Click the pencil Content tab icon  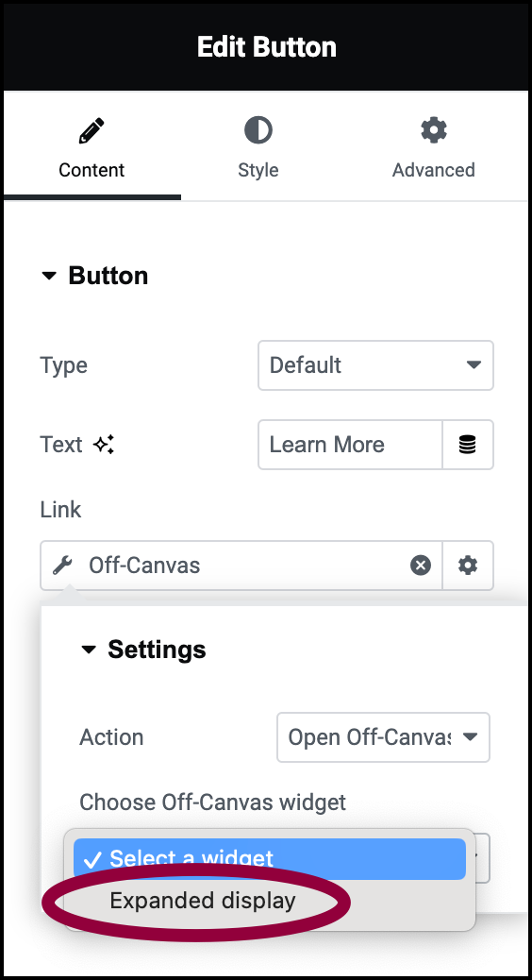[91, 130]
